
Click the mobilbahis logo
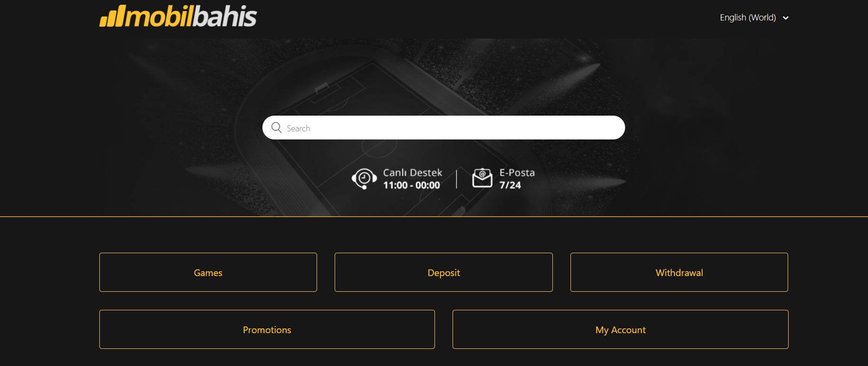click(178, 16)
